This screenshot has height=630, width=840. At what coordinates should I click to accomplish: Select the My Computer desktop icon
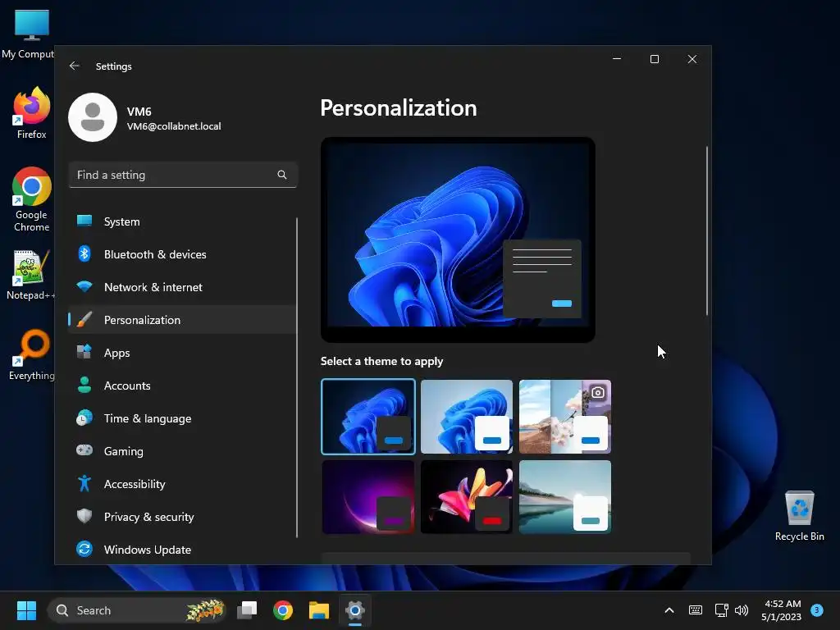point(31,34)
